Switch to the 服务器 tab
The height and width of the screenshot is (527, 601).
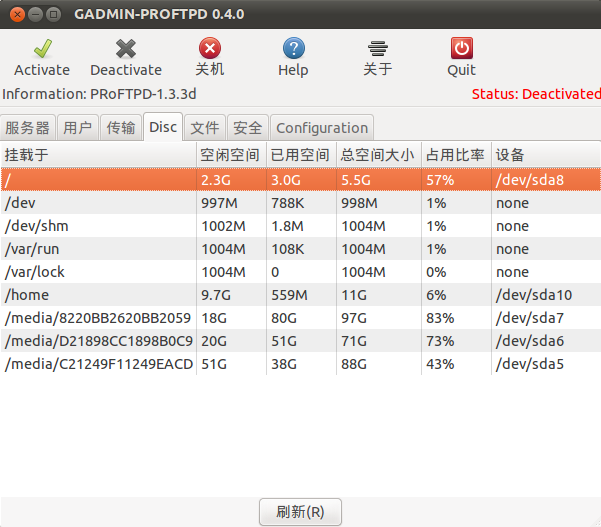pyautogui.click(x=28, y=128)
